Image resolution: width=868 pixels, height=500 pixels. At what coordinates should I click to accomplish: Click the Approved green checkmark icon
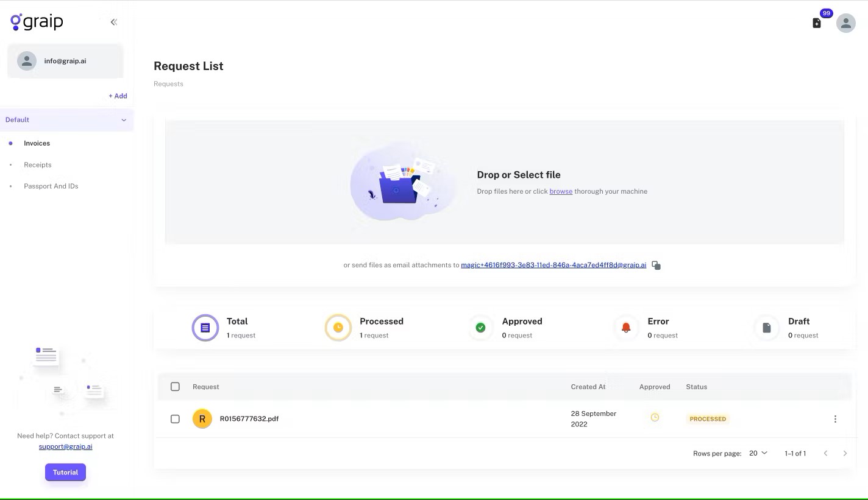(x=480, y=328)
